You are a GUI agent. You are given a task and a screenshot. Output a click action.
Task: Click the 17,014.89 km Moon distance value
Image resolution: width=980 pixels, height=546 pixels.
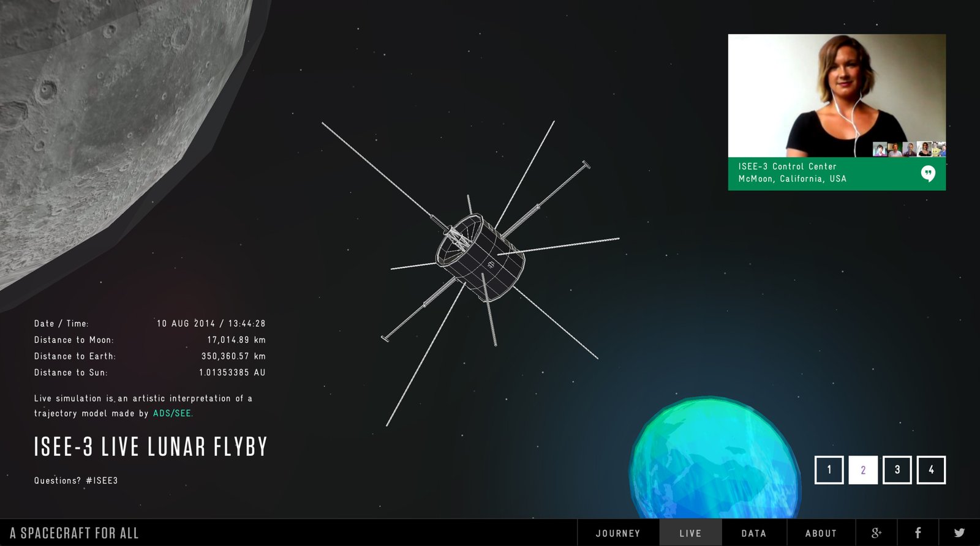[236, 340]
